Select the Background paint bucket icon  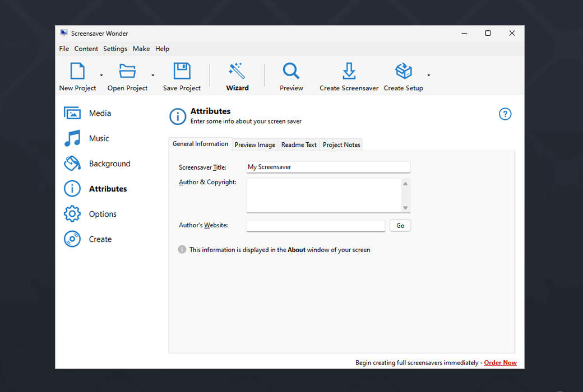click(72, 164)
